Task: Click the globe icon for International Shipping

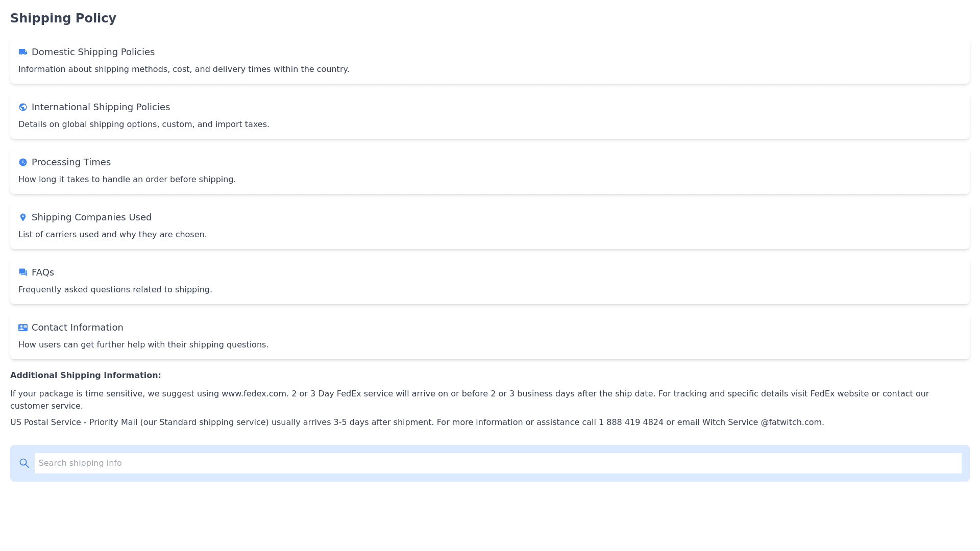Action: (23, 107)
